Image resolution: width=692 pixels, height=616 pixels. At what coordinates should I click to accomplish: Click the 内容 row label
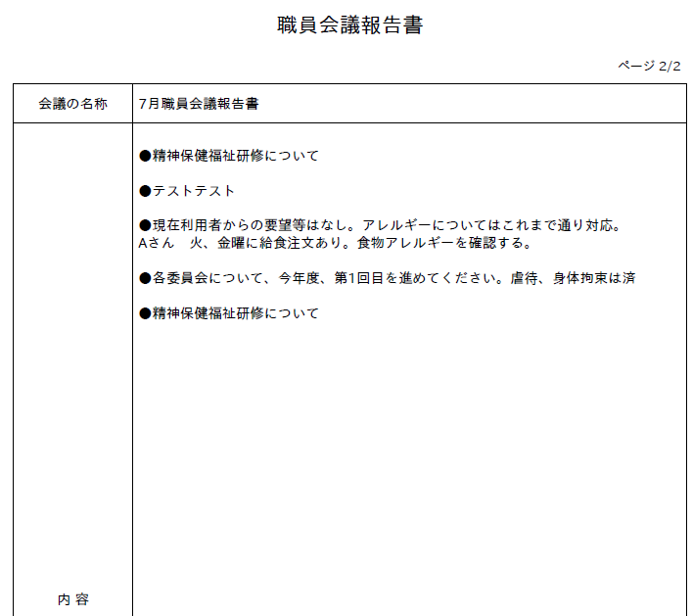tap(73, 599)
